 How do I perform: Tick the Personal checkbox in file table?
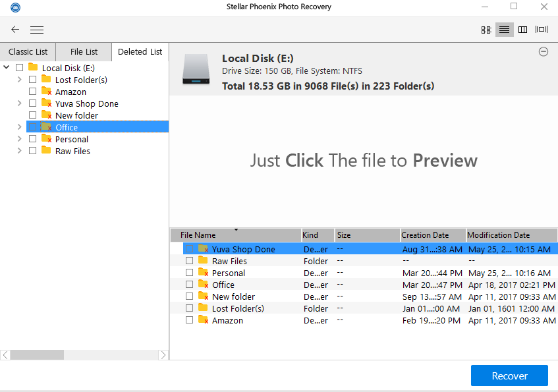click(189, 272)
